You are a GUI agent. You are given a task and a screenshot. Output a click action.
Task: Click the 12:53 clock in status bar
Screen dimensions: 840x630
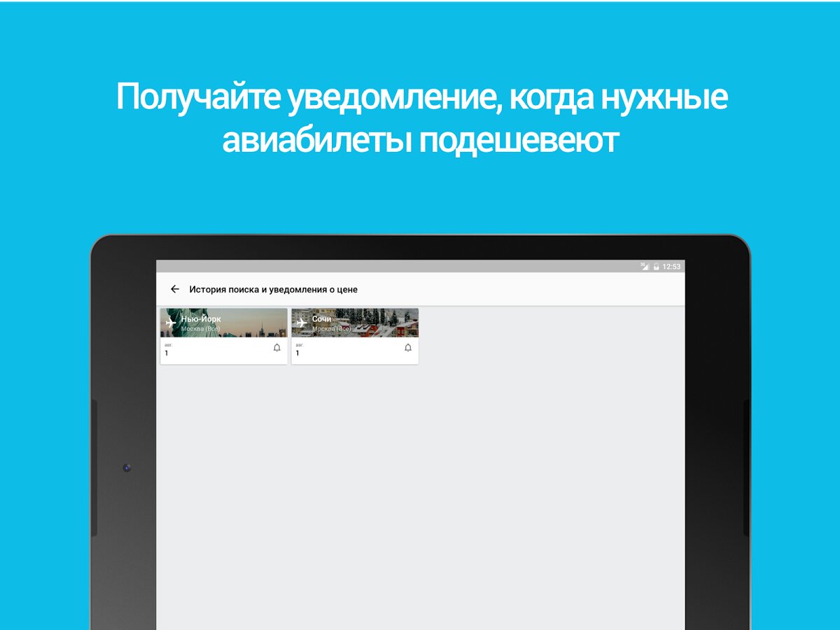[671, 267]
